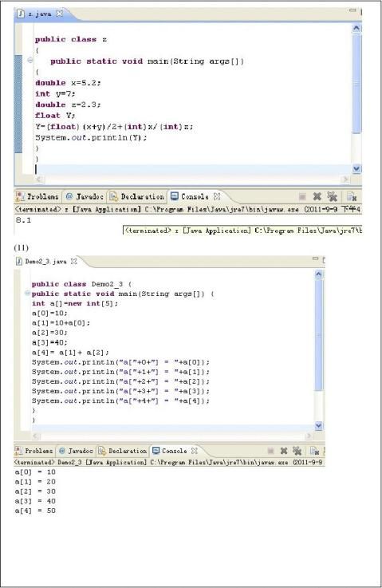Image resolution: width=382 pixels, height=588 pixels.
Task: Minimize the z.java editor area
Action: (x=352, y=10)
